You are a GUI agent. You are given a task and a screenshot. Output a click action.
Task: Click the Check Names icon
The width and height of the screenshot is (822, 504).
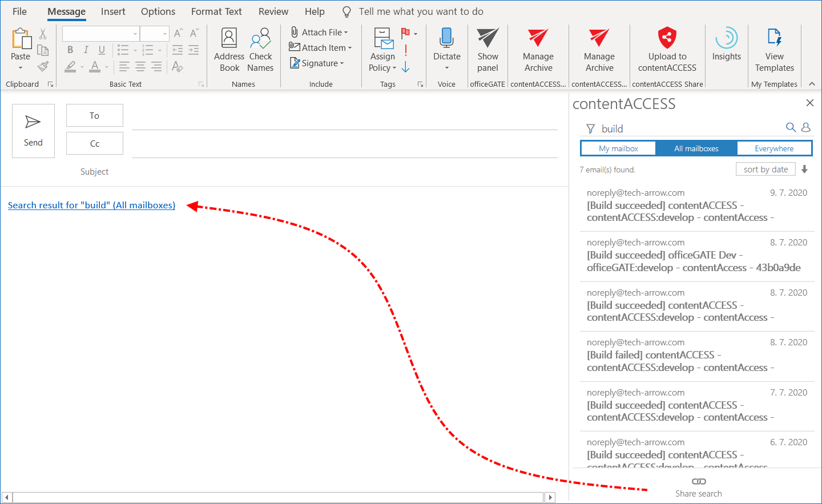tap(260, 39)
